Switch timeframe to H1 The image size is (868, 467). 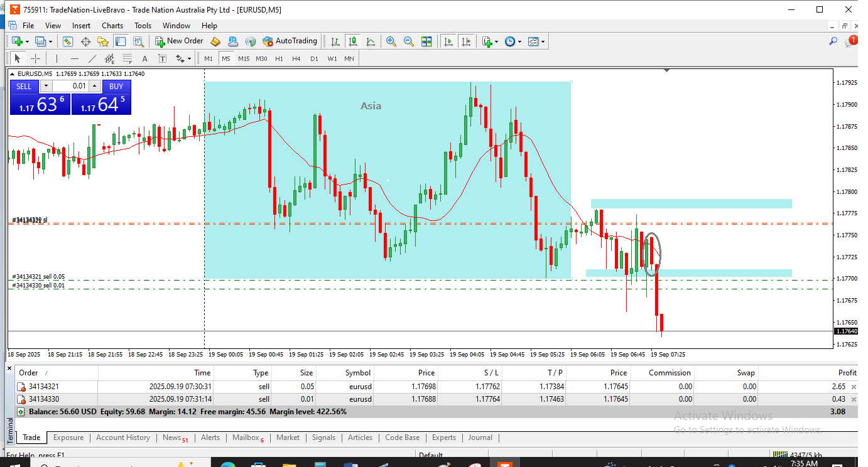pyautogui.click(x=279, y=58)
